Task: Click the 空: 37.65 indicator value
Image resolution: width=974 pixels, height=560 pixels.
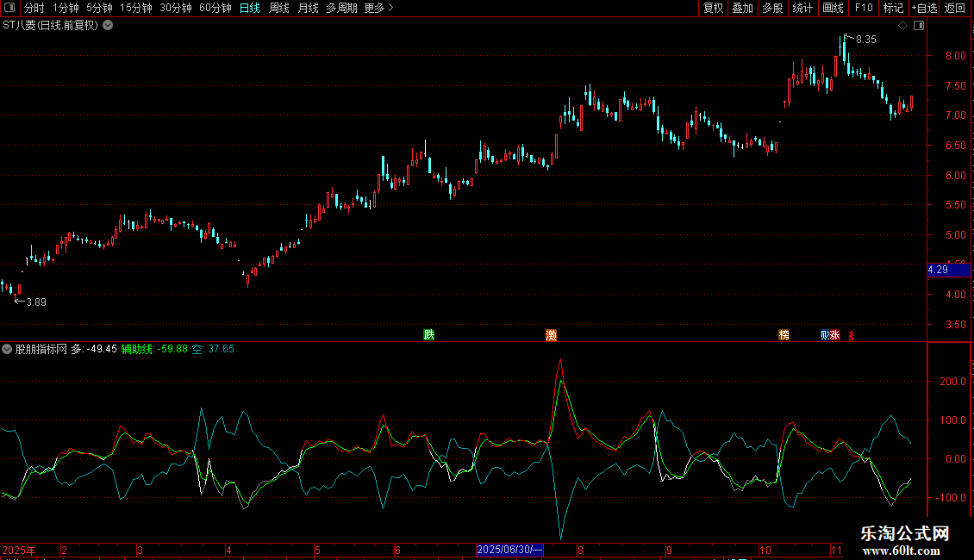Action: (x=213, y=349)
